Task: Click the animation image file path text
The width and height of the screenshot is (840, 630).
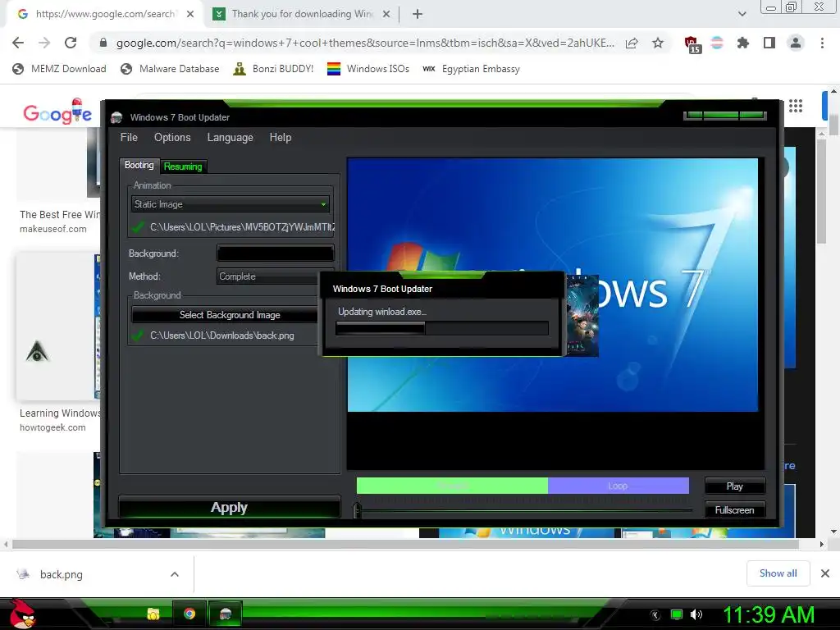Action: pos(242,227)
